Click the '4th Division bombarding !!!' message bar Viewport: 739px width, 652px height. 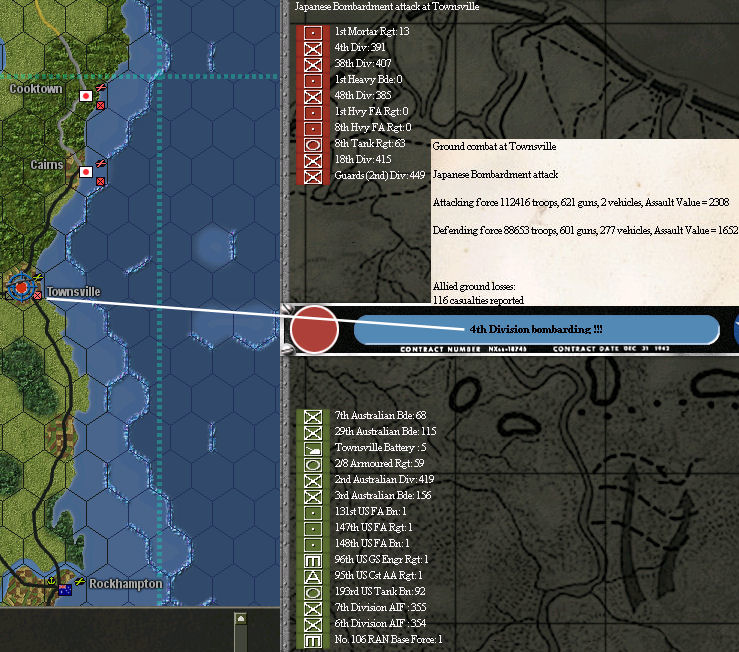point(536,329)
